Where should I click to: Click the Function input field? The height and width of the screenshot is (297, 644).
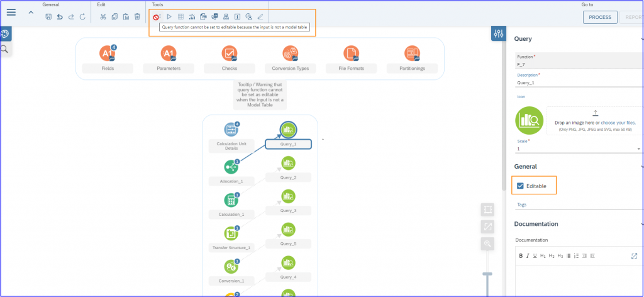coord(579,64)
